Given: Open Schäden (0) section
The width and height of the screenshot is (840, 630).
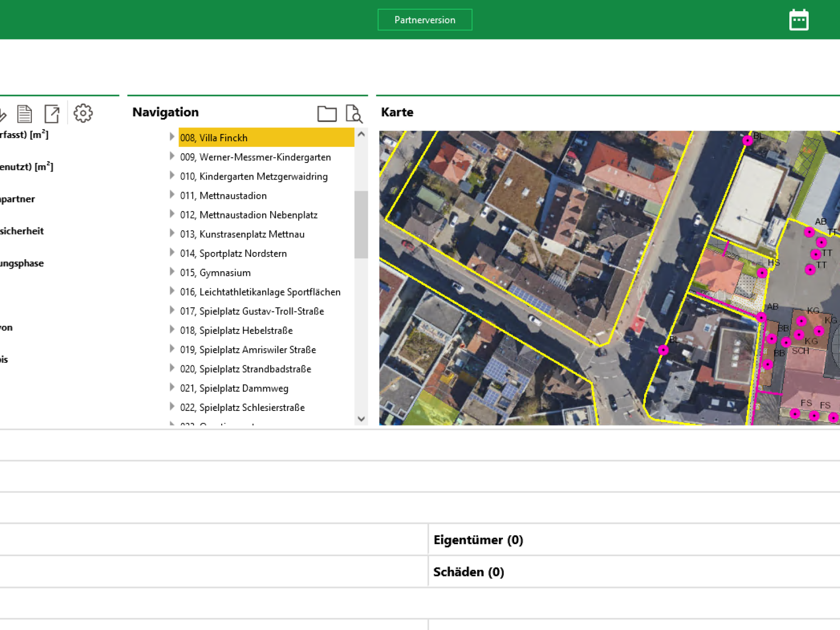Looking at the screenshot, I should point(468,572).
